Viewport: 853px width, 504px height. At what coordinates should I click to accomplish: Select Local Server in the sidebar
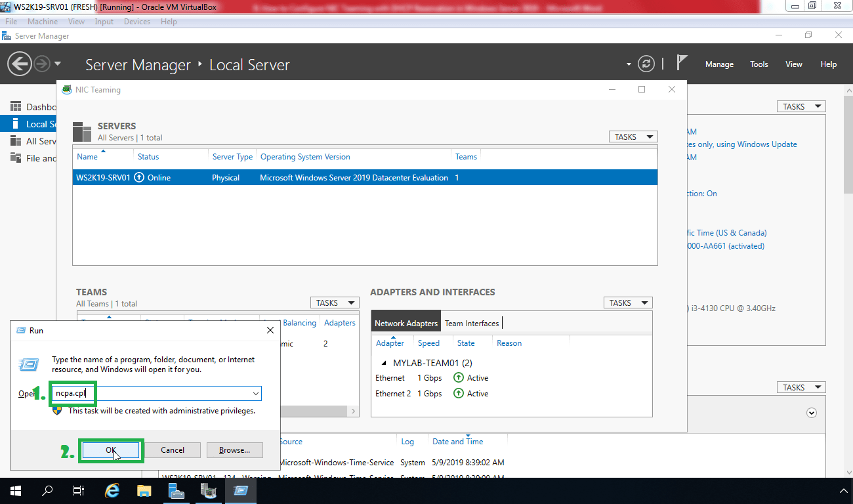pos(29,123)
